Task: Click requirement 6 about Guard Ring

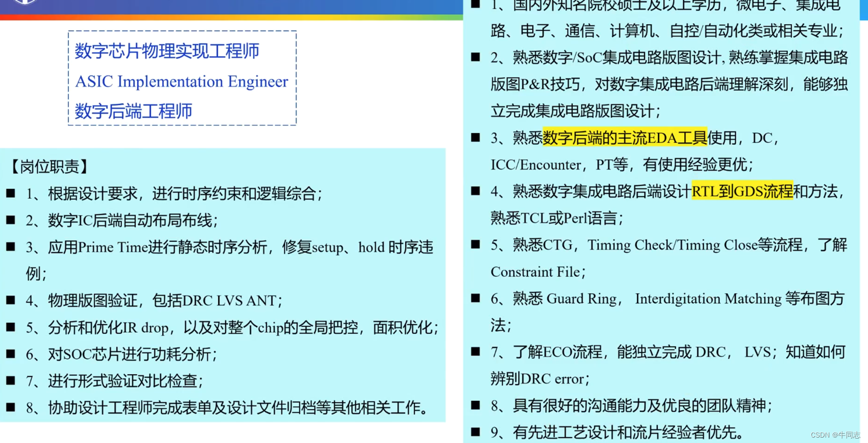Action: (x=668, y=312)
